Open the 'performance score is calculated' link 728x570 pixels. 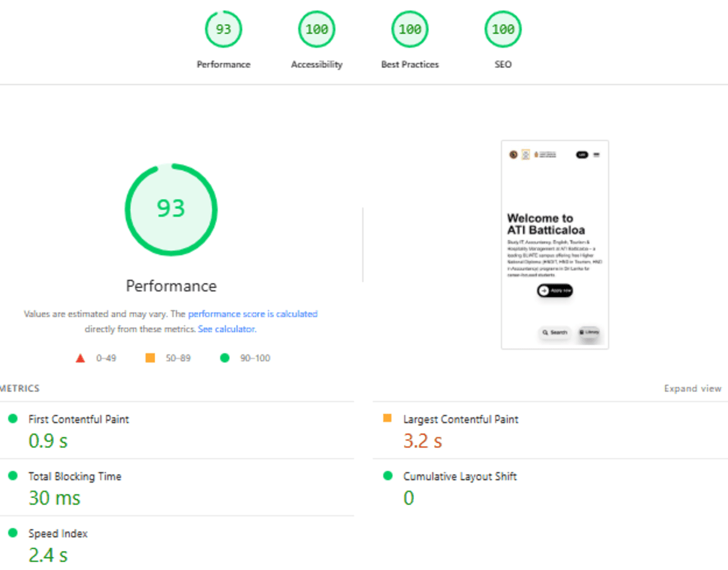(252, 314)
